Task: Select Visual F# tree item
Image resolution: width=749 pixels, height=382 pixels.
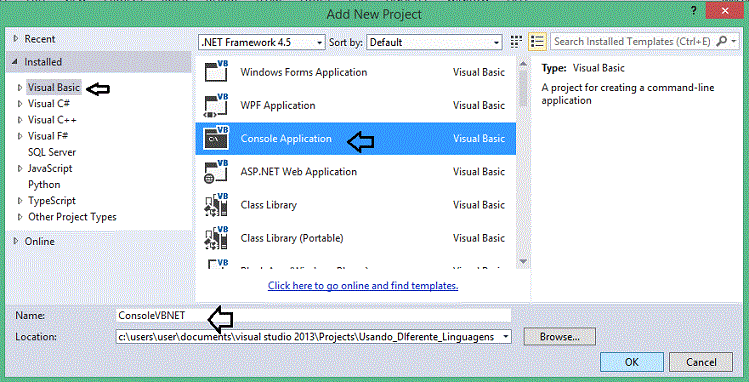Action: point(48,136)
